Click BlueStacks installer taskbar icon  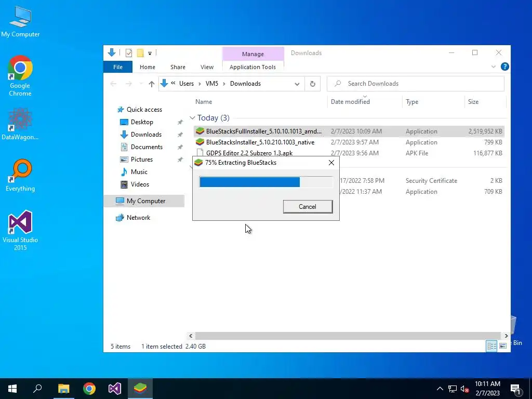pos(140,389)
